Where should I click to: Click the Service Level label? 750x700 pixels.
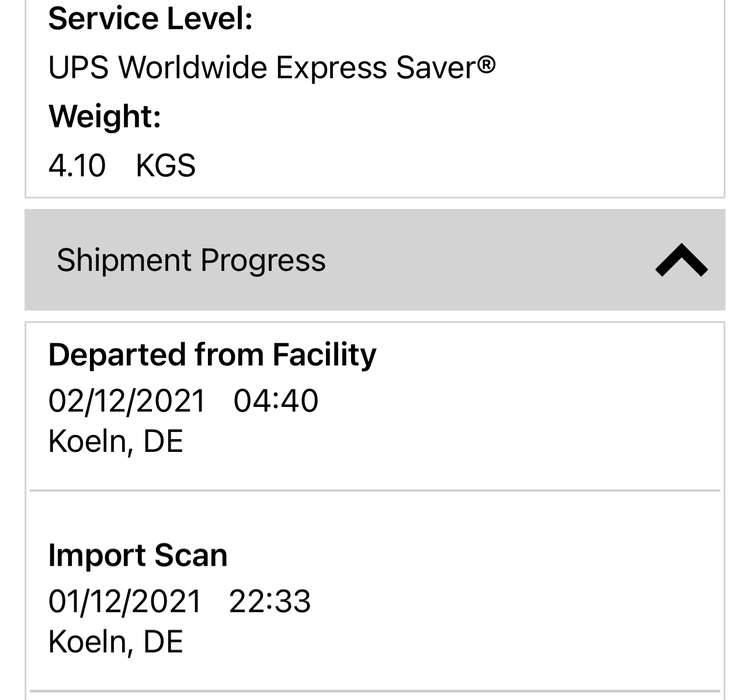coord(150,19)
